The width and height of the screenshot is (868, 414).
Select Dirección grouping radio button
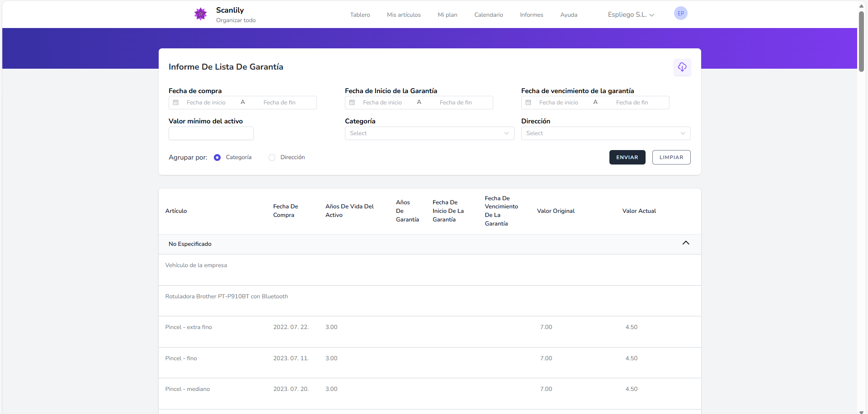coord(272,158)
